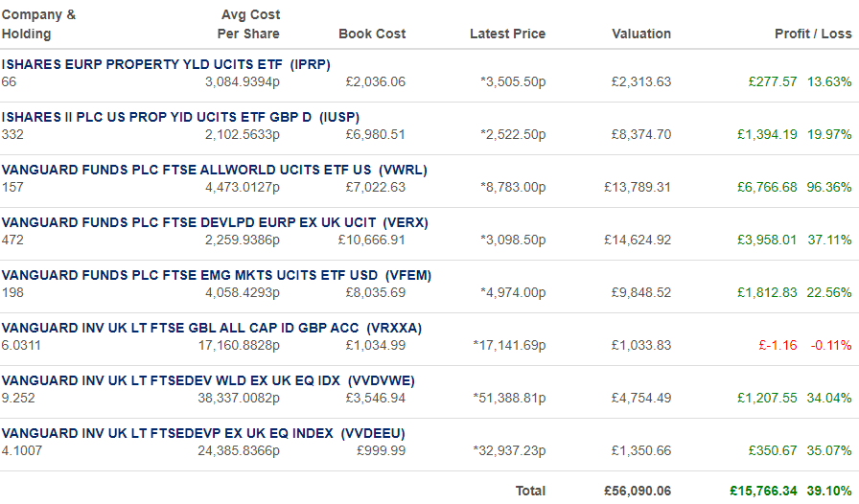Select the total valuation £56,090.06 figure
This screenshot has width=859, height=504.
(638, 491)
